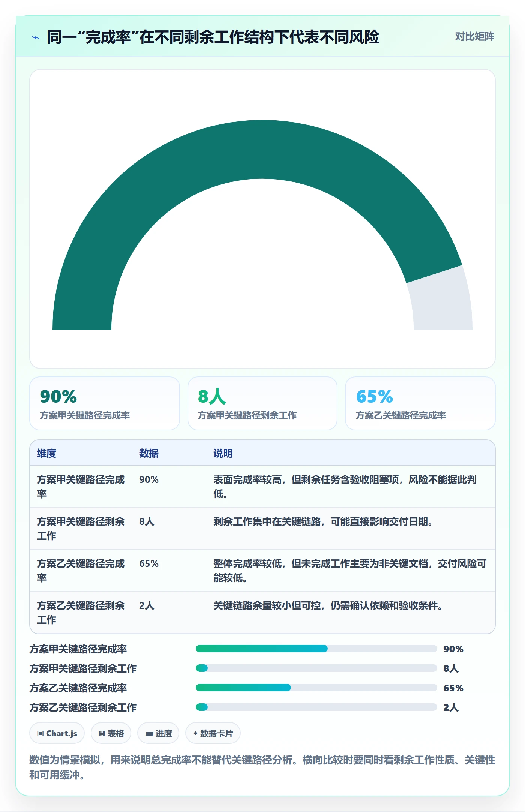
Task: Click the 进度 tag chip
Action: [158, 733]
